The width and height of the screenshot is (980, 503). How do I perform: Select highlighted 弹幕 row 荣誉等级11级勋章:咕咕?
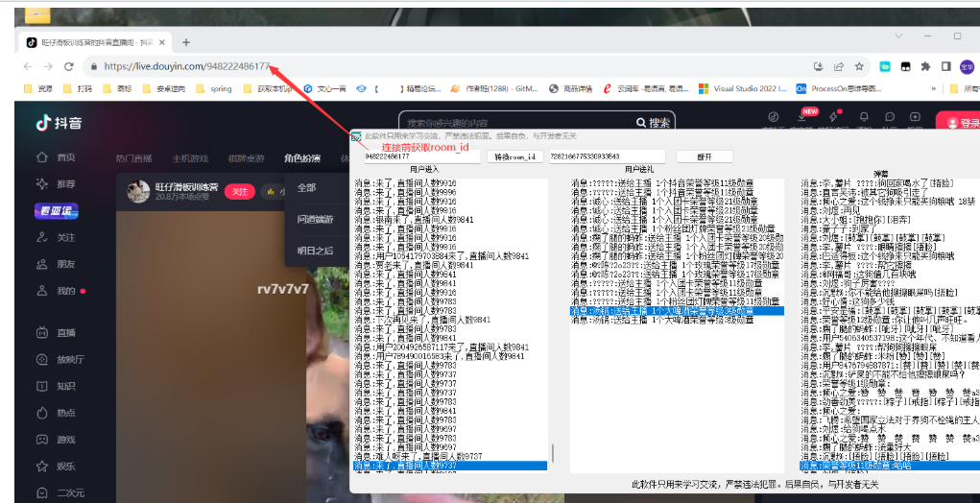click(890, 467)
